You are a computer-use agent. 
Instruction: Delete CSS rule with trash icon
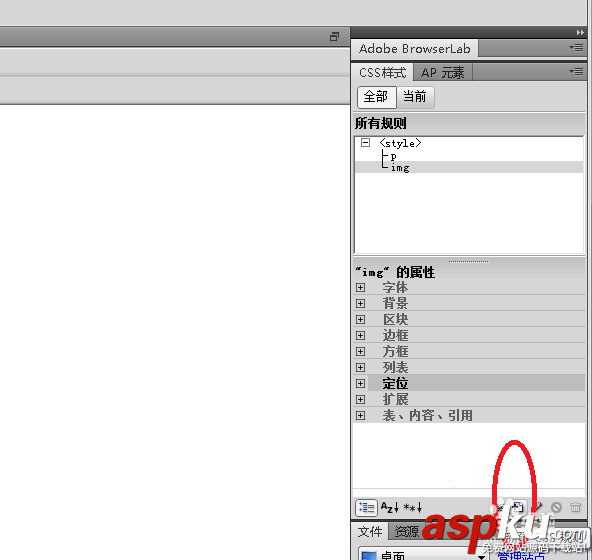[575, 507]
